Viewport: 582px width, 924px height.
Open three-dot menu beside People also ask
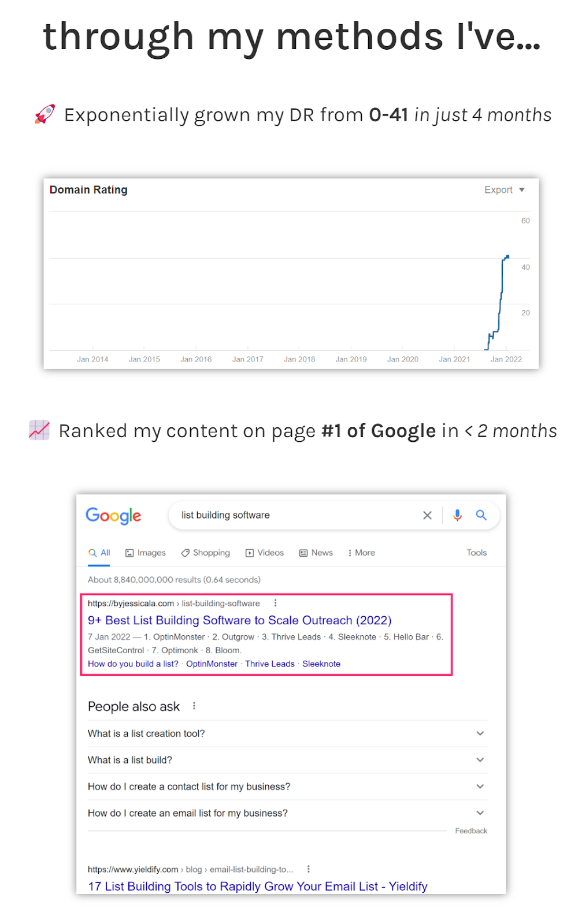(x=194, y=706)
